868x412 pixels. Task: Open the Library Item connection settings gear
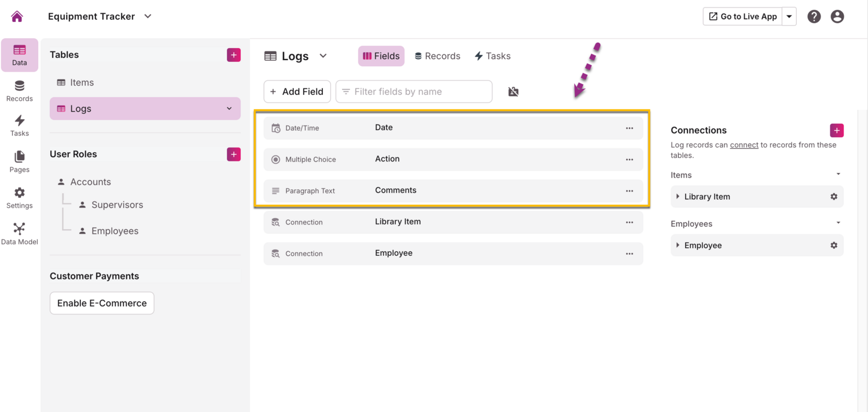(834, 197)
